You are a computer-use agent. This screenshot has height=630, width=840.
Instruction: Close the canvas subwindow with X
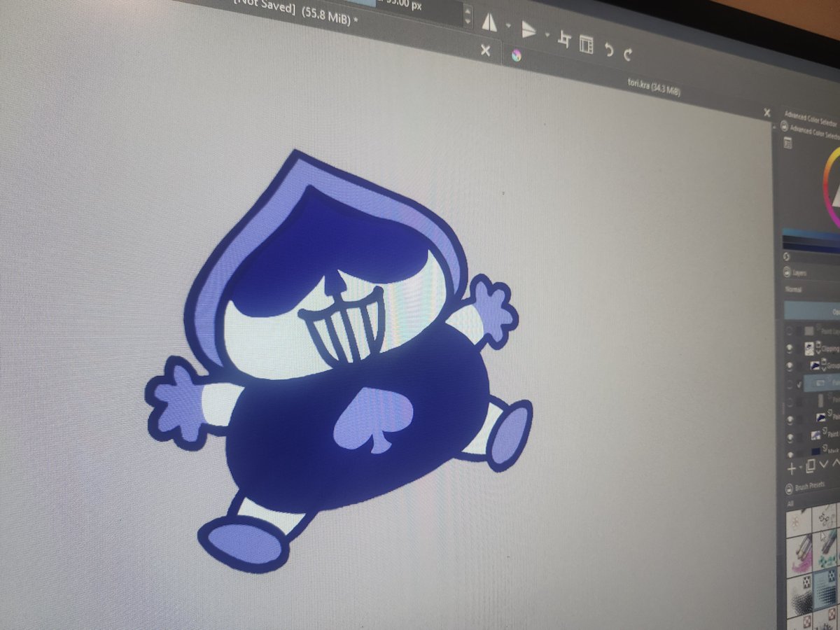pos(766,112)
